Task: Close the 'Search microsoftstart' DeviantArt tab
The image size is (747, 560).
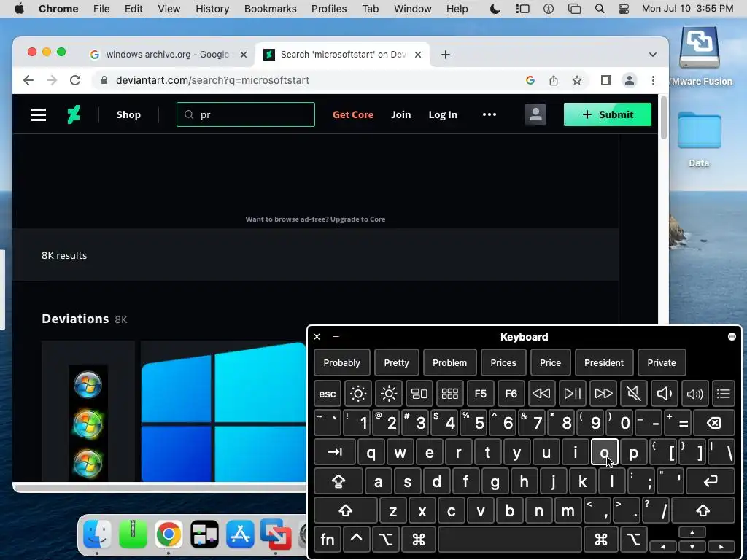Action: click(x=418, y=55)
